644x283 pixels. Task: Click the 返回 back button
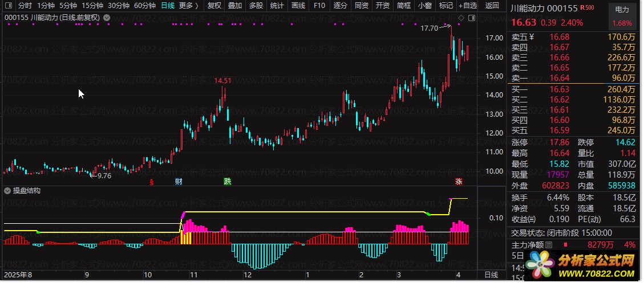pyautogui.click(x=492, y=6)
